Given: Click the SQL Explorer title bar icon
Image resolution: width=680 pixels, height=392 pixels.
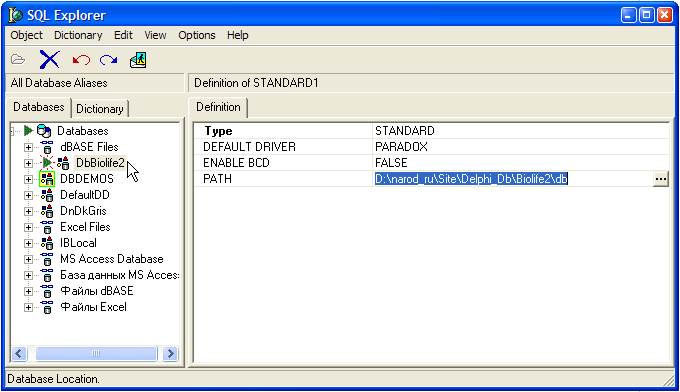Looking at the screenshot, I should click(x=16, y=15).
